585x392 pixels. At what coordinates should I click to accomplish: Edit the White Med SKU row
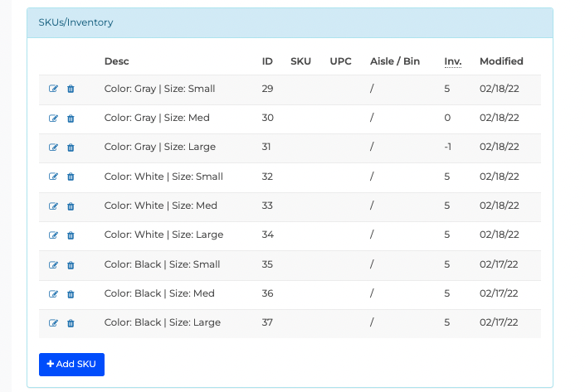click(x=53, y=206)
